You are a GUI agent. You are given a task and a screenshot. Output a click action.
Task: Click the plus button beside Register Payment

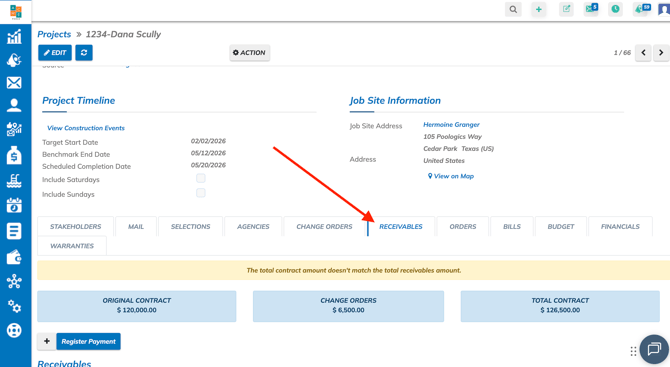click(x=47, y=341)
